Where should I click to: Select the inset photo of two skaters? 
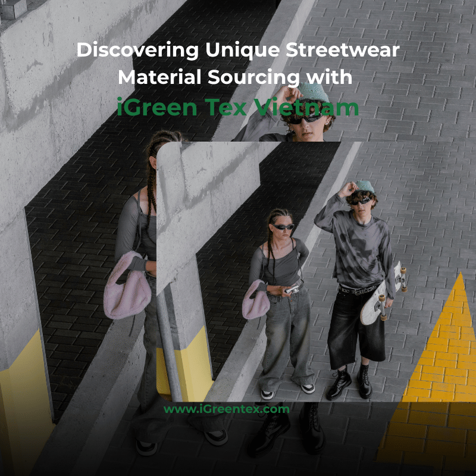tap(316, 271)
